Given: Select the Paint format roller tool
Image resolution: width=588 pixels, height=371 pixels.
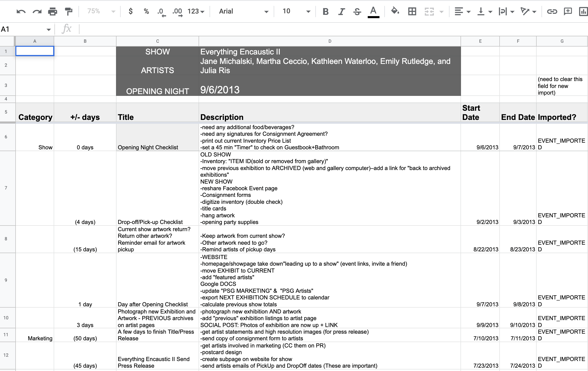Looking at the screenshot, I should [68, 12].
